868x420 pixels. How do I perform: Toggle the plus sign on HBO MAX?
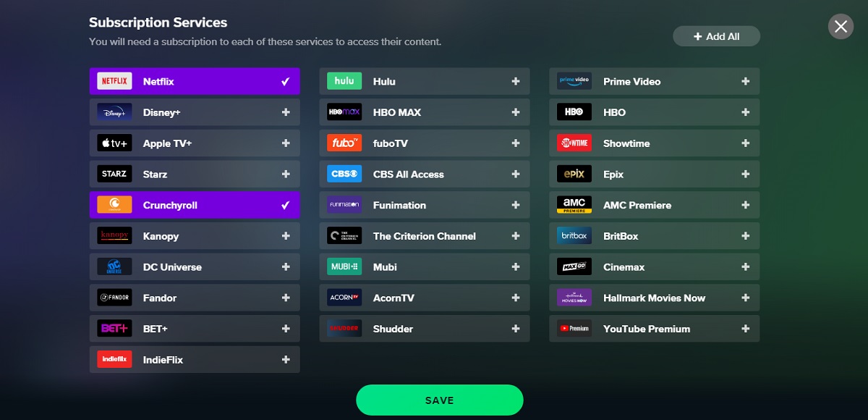point(516,112)
